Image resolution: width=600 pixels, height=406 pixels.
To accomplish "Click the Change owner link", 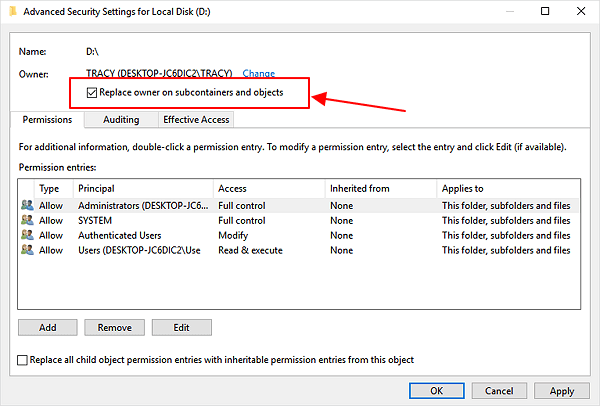I will point(258,73).
